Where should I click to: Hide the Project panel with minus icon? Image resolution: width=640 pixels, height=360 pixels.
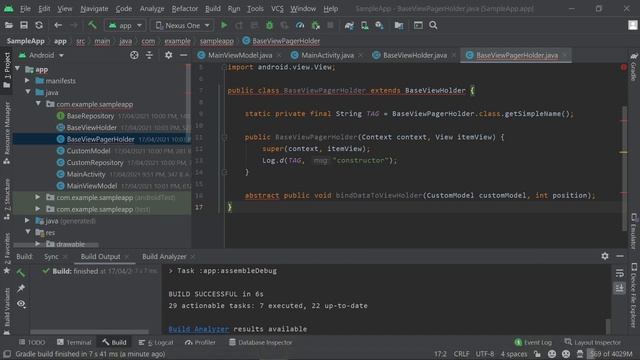click(x=184, y=55)
